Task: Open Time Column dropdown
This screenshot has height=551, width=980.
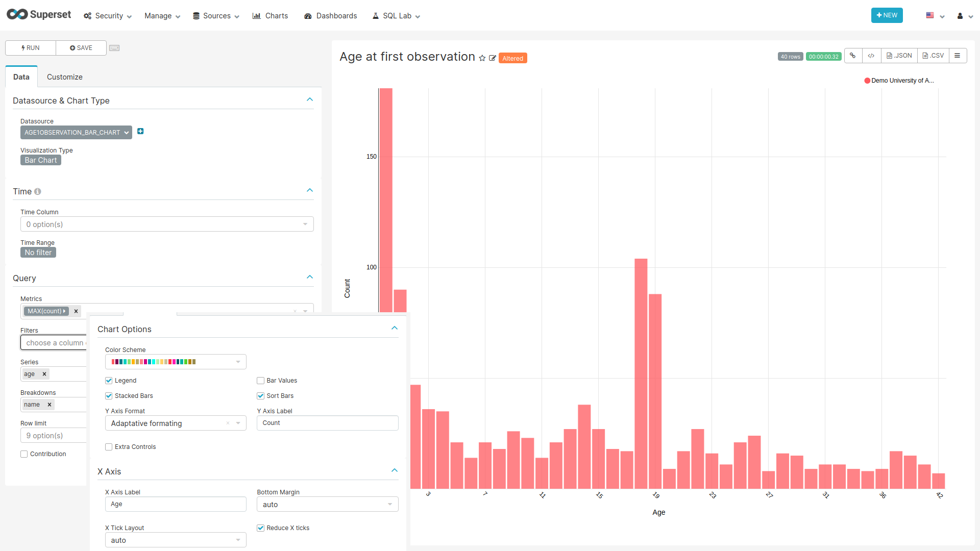Action: [167, 224]
